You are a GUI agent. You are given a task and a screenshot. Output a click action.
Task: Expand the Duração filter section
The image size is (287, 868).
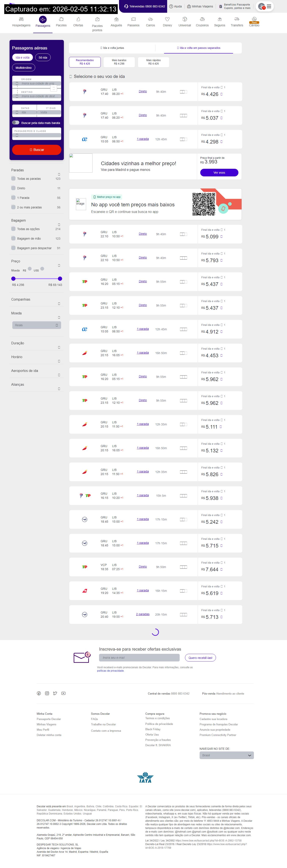[59, 347]
